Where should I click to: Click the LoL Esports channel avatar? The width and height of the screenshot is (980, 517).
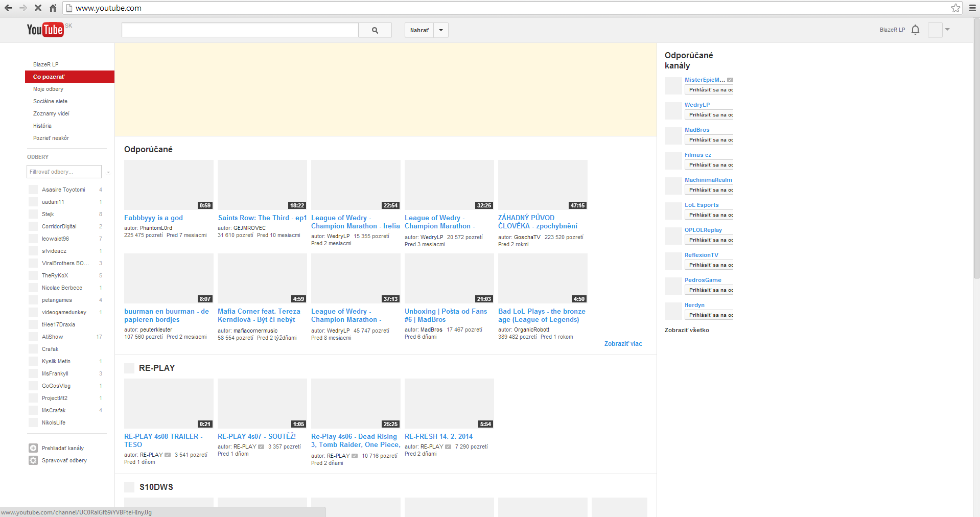click(673, 210)
